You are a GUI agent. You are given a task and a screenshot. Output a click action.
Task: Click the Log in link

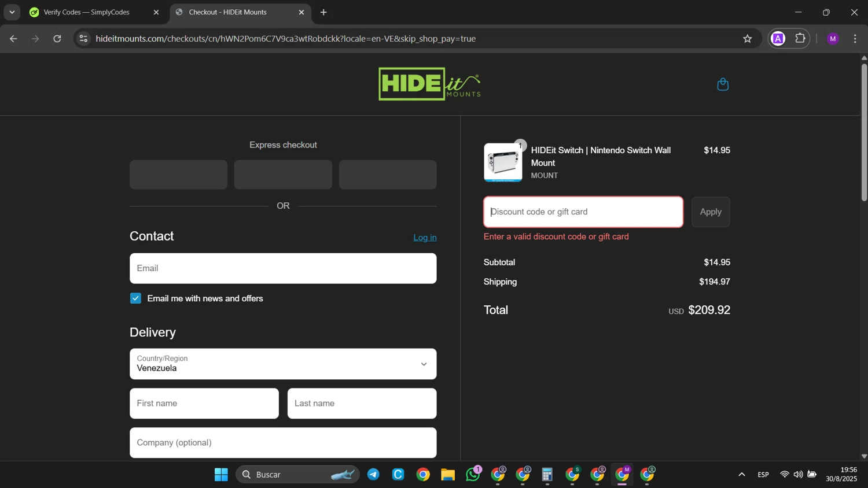click(x=425, y=238)
